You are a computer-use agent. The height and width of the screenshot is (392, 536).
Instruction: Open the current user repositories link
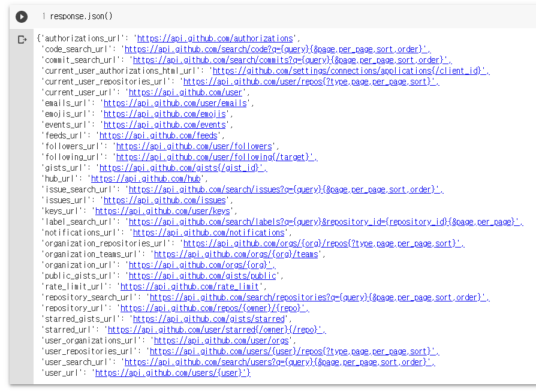(x=311, y=82)
